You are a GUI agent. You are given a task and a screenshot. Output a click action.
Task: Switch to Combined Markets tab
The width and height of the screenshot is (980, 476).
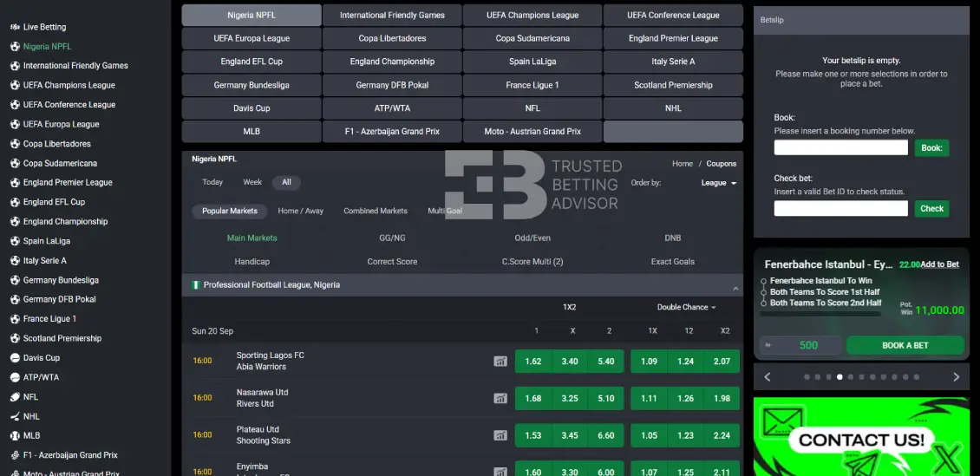(375, 212)
